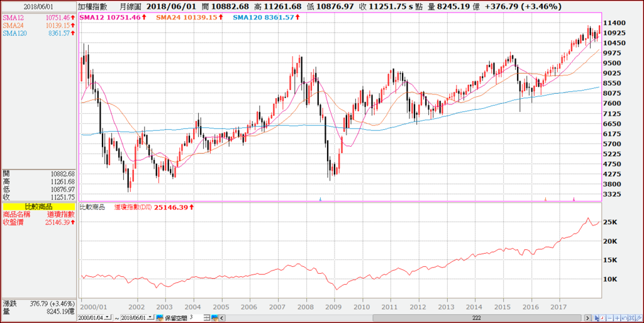Click the 2000/01 label on the time axis
Image resolution: width=644 pixels, height=323 pixels.
pos(94,307)
